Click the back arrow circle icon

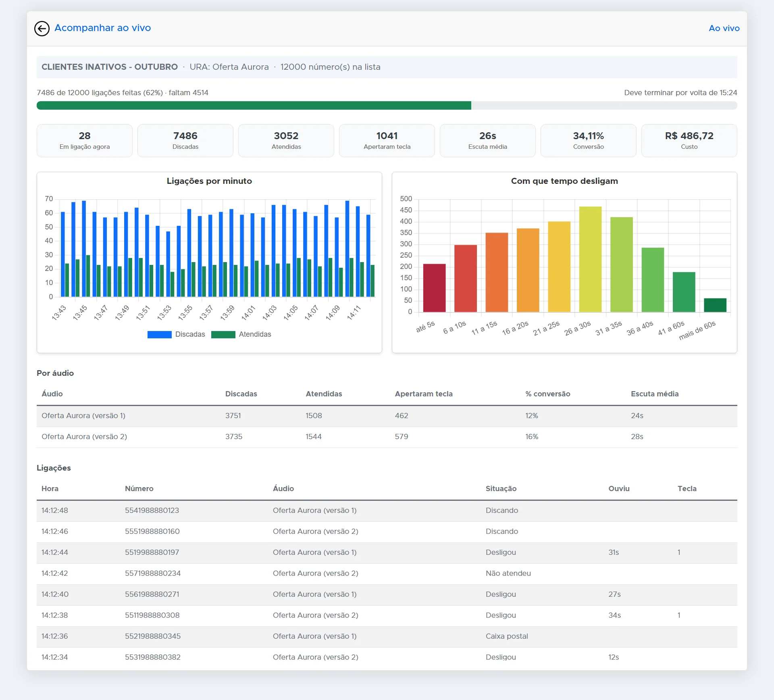(x=42, y=29)
